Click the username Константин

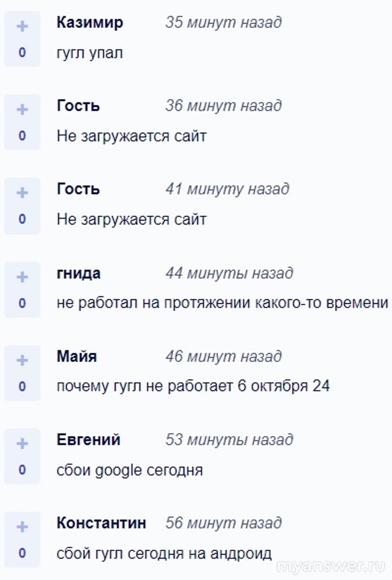click(x=101, y=523)
